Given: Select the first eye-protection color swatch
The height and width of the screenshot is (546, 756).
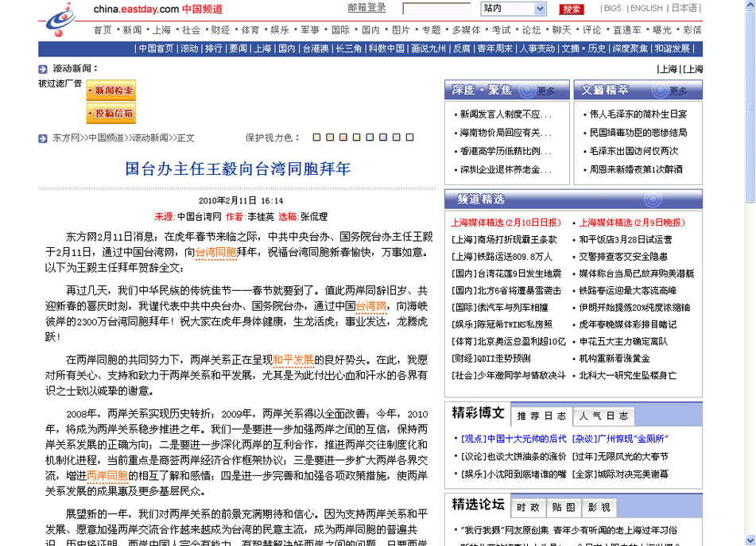Looking at the screenshot, I should [316, 137].
